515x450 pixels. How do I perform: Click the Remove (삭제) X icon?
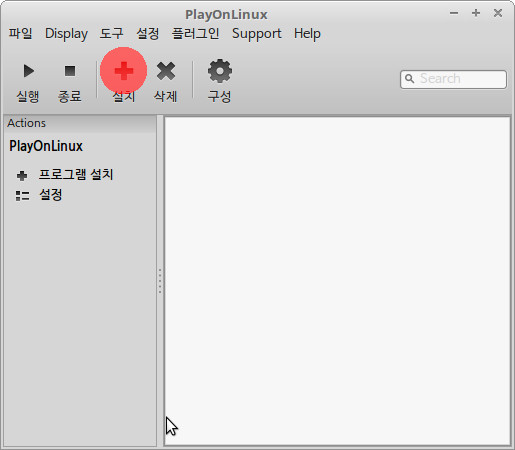[166, 71]
